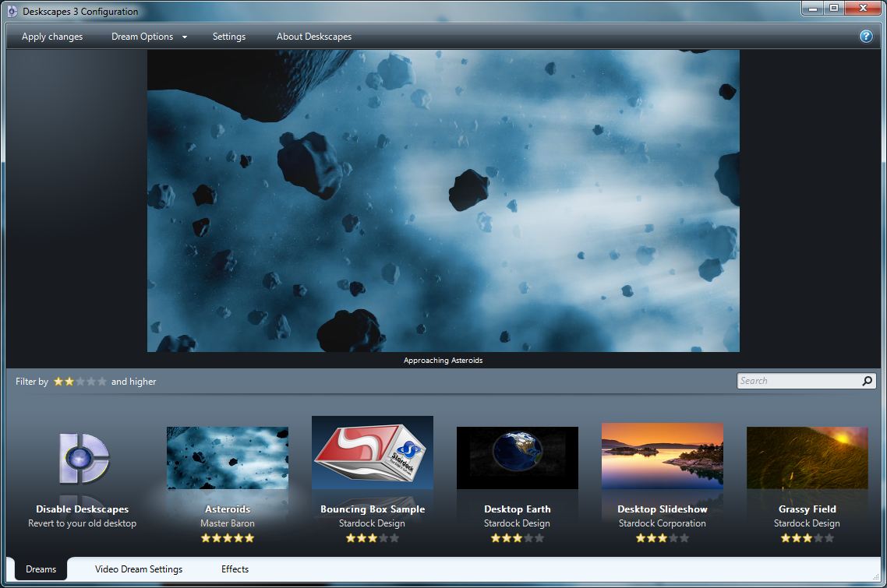Click the 'Desktop Earth' title text
Viewport: 887px width, 588px height.
(x=517, y=509)
